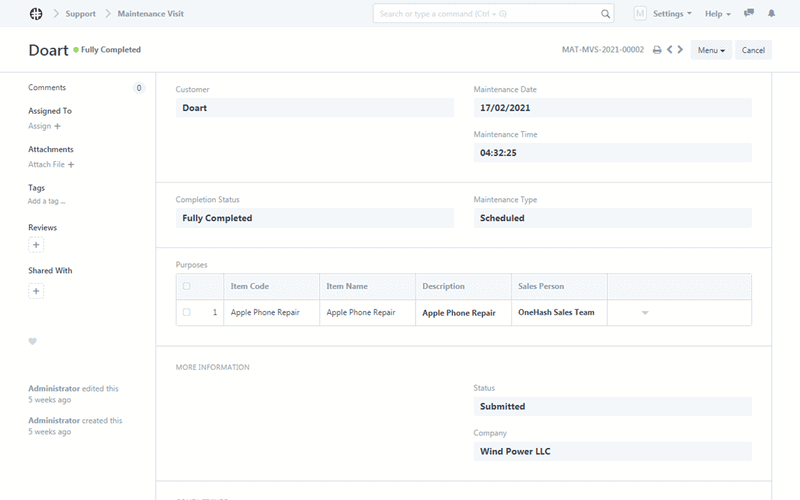Select all rows checkbox in Purposes header
The image size is (800, 500).
(x=187, y=287)
